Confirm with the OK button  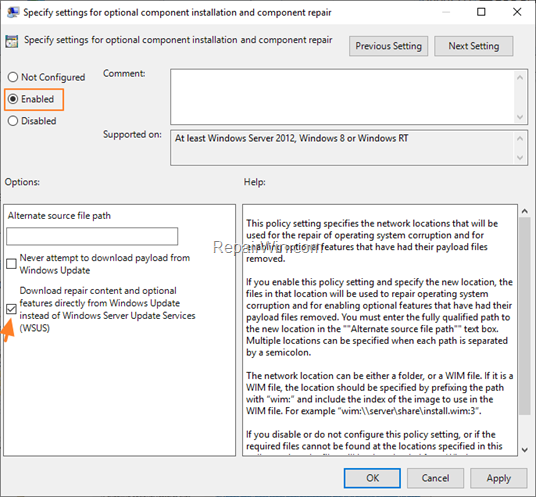pyautogui.click(x=372, y=478)
